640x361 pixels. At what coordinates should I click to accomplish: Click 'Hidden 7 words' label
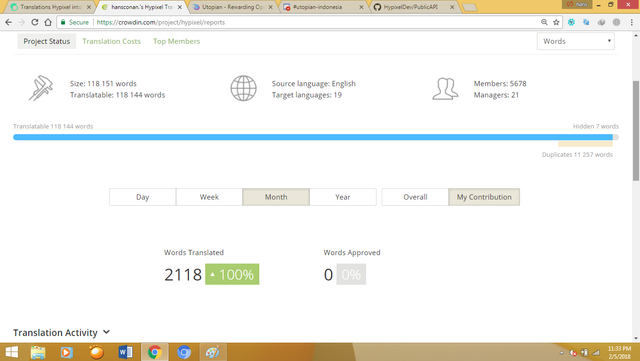click(596, 126)
